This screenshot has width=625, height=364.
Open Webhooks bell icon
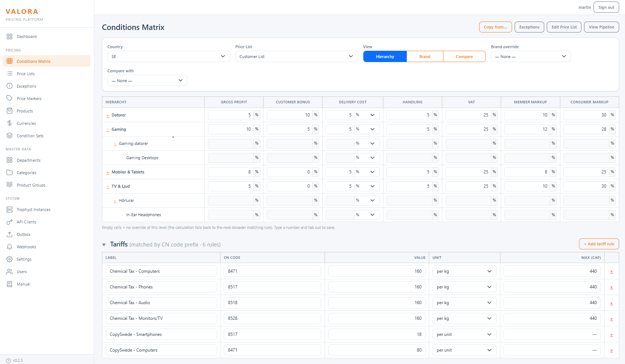pyautogui.click(x=10, y=246)
